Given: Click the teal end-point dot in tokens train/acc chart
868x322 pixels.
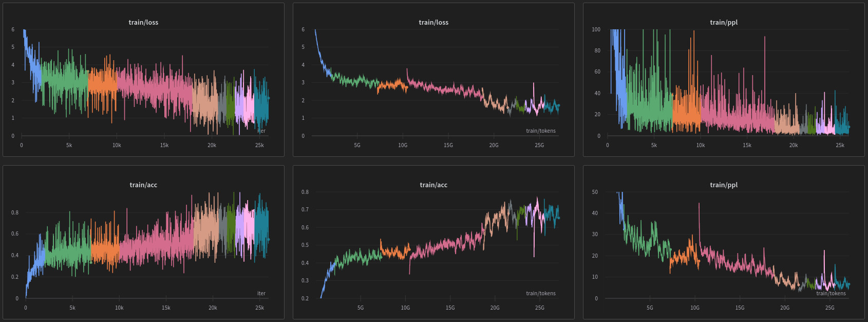Looking at the screenshot, I should pyautogui.click(x=558, y=218).
